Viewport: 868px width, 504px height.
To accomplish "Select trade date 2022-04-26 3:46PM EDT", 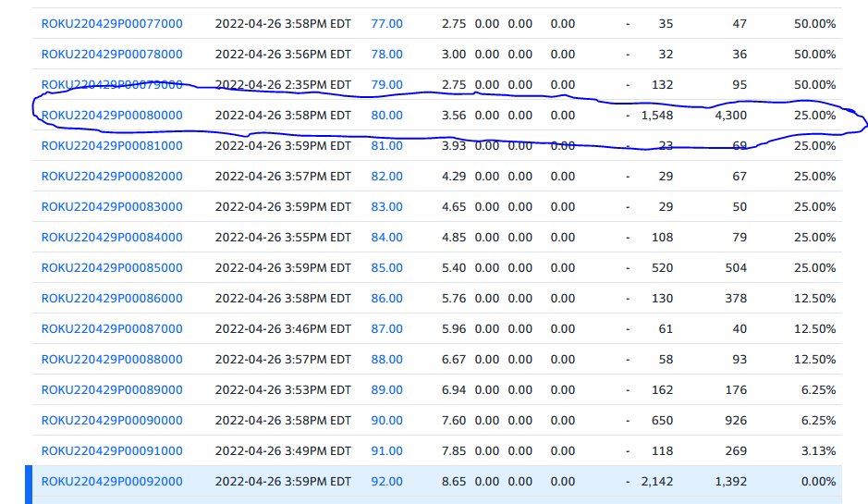I will 283,328.
